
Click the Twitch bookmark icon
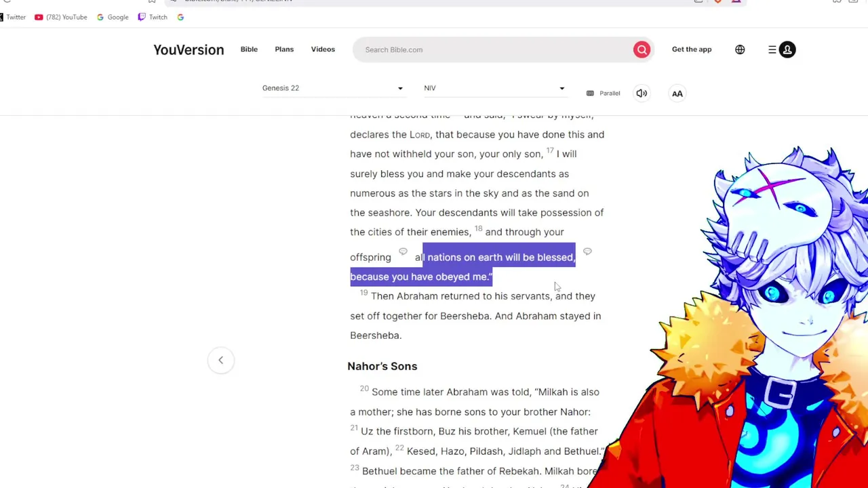coord(142,17)
